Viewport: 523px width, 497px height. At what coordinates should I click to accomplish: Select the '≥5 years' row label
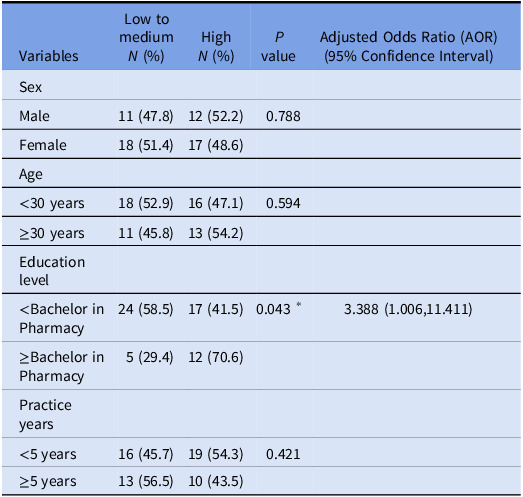tap(48, 481)
